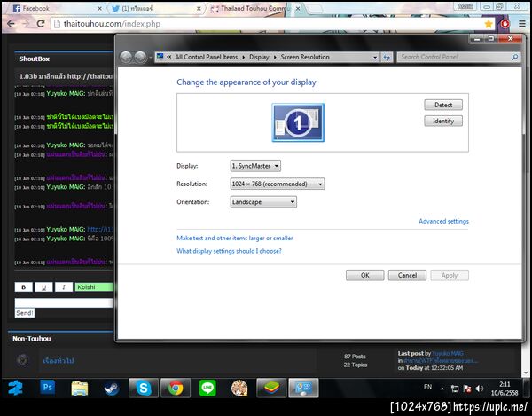
Task: Switch to the Facebook tab
Action: click(54, 9)
